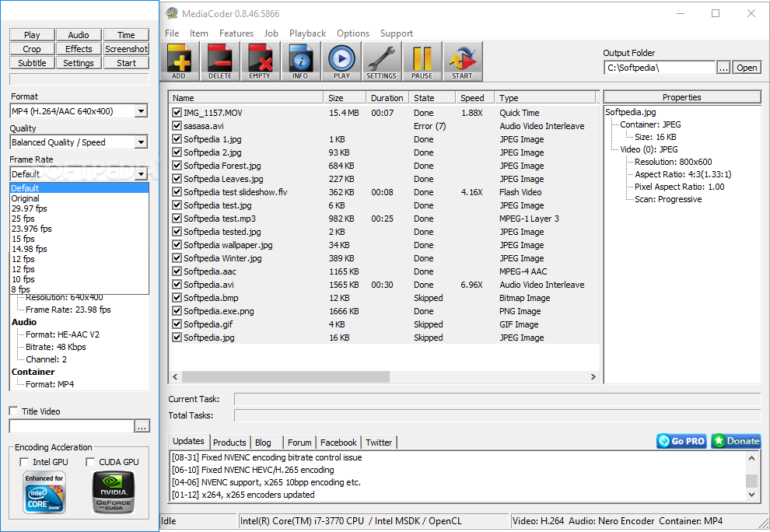Click updates log scroll down arrow
This screenshot has width=770, height=532.
pyautogui.click(x=751, y=494)
